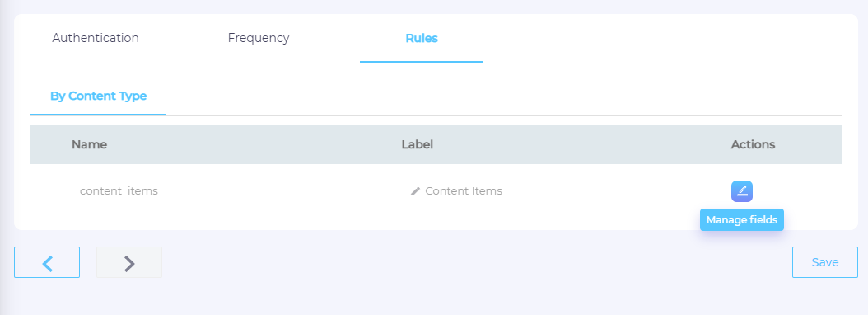Switch to the Authentication tab
Screen dimensions: 868x315
[x=96, y=38]
